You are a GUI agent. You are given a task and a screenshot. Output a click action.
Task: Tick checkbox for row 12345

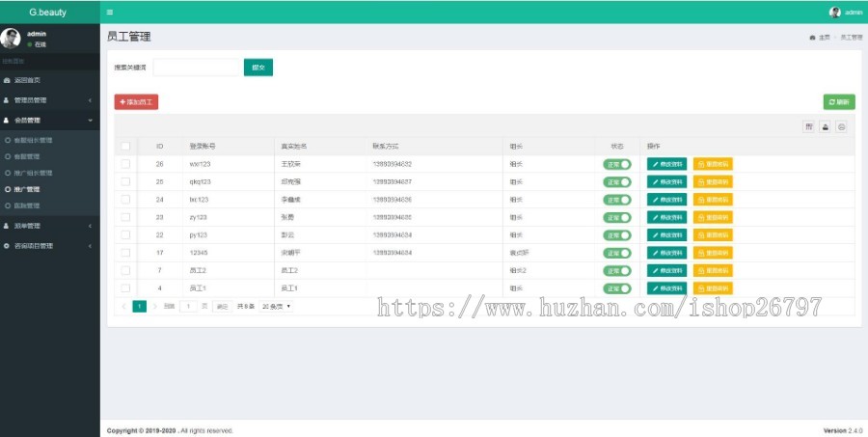[x=125, y=253]
